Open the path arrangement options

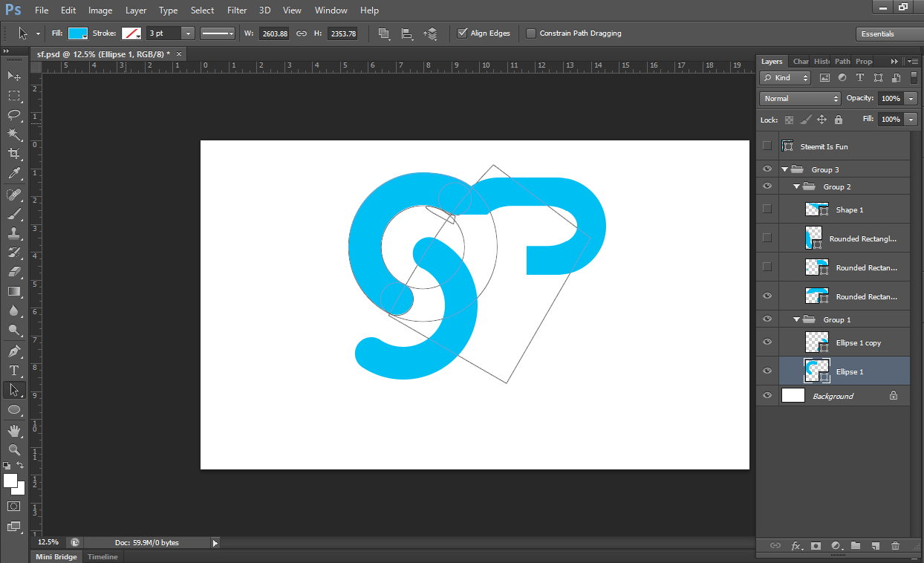(x=431, y=33)
